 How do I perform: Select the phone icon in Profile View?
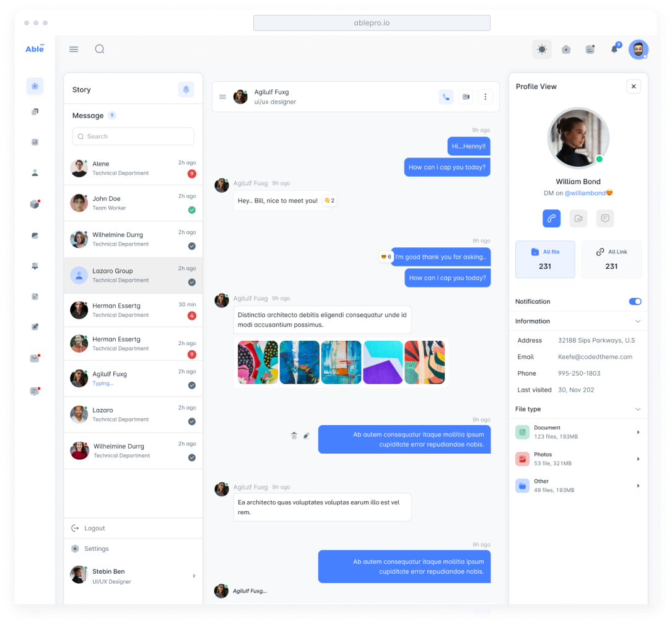click(x=551, y=218)
